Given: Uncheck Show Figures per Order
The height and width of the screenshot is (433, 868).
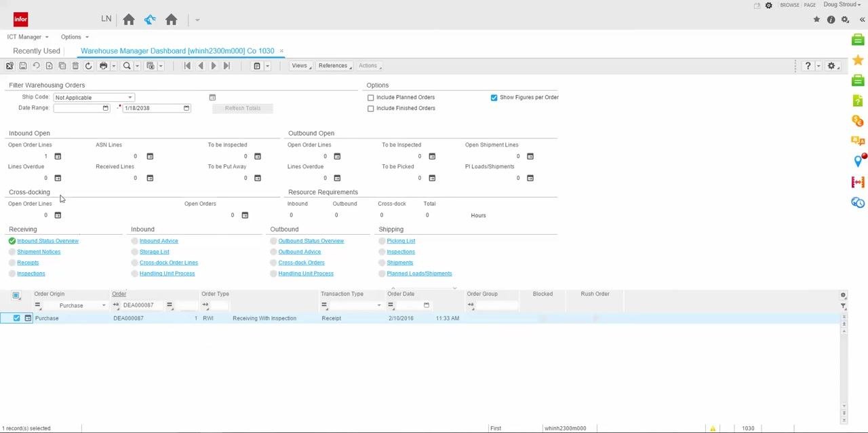Looking at the screenshot, I should (494, 97).
